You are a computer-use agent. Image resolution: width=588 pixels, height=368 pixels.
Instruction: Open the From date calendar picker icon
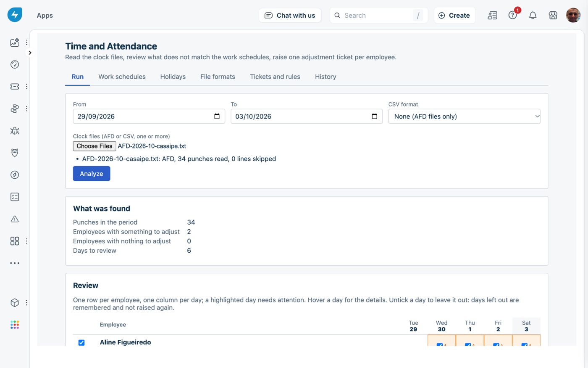pos(217,116)
